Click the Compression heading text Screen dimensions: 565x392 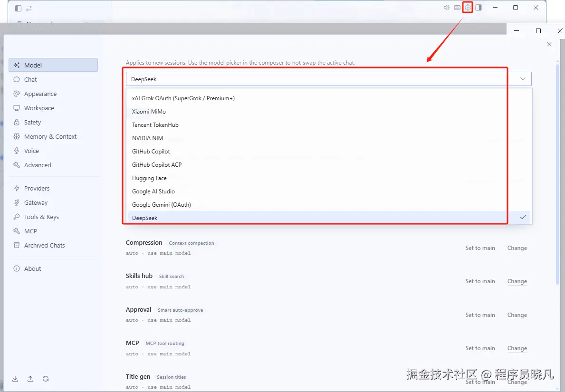point(144,243)
